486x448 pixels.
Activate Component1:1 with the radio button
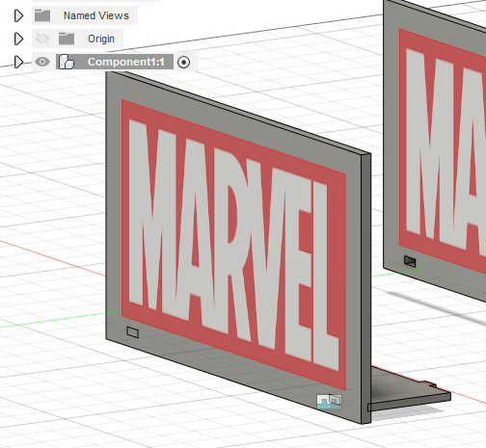(183, 62)
